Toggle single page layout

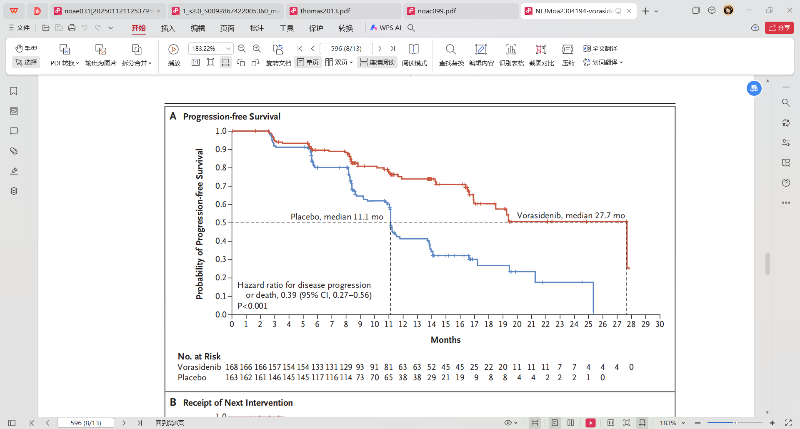[308, 62]
